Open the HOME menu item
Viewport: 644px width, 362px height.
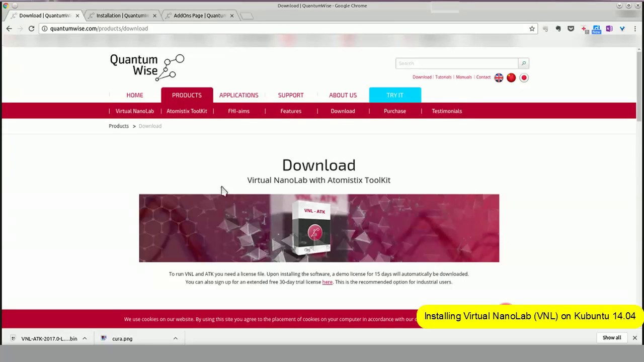coord(135,95)
